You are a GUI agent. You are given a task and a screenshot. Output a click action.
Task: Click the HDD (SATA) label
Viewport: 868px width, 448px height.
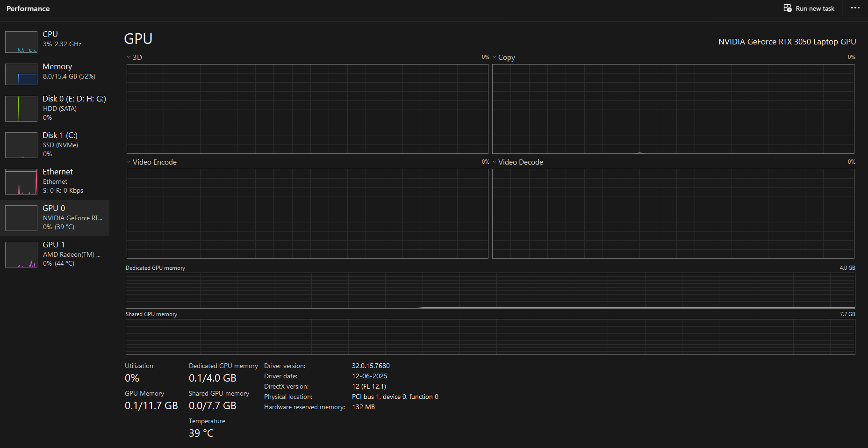click(60, 108)
